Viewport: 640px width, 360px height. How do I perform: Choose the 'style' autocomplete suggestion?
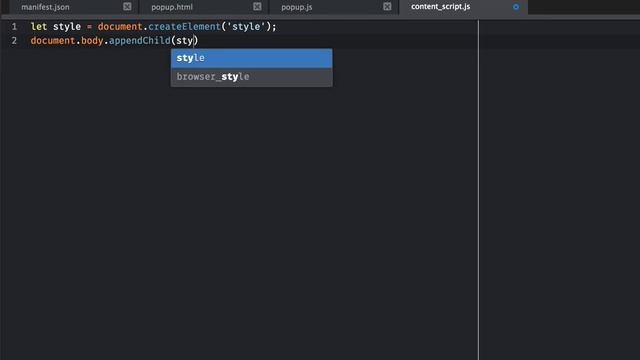(x=251, y=58)
